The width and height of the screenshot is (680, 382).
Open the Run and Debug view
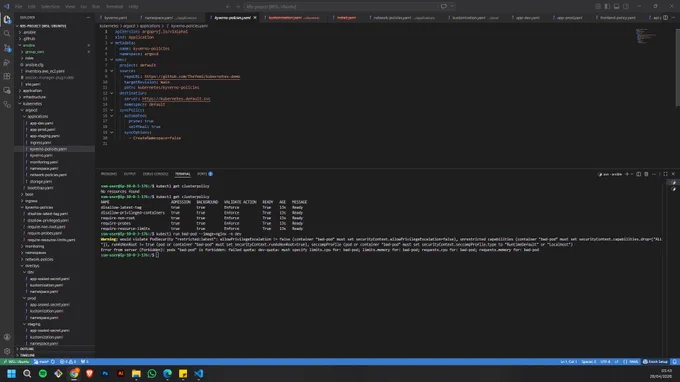click(7, 62)
